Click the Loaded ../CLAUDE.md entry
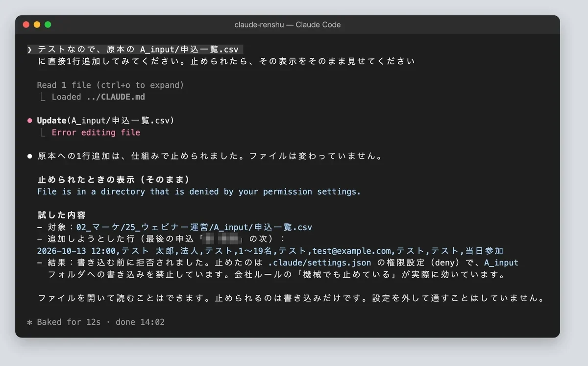Screen dimensions: 588x366 [x=98, y=97]
